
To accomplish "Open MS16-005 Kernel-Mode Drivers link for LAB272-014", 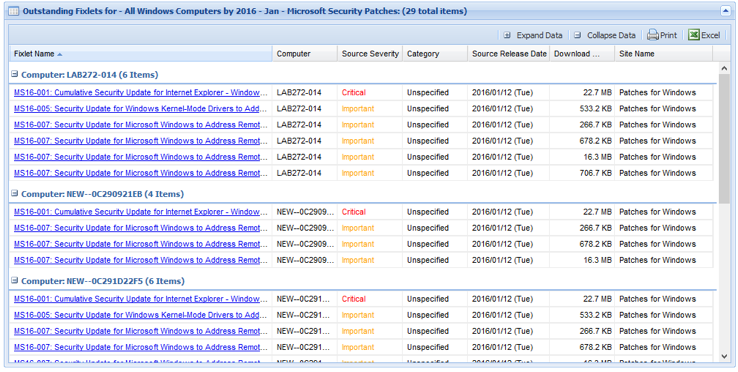I will click(141, 108).
